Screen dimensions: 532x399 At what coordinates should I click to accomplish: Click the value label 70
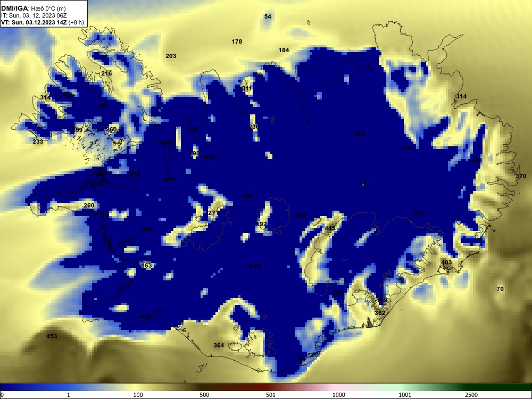[x=500, y=289]
